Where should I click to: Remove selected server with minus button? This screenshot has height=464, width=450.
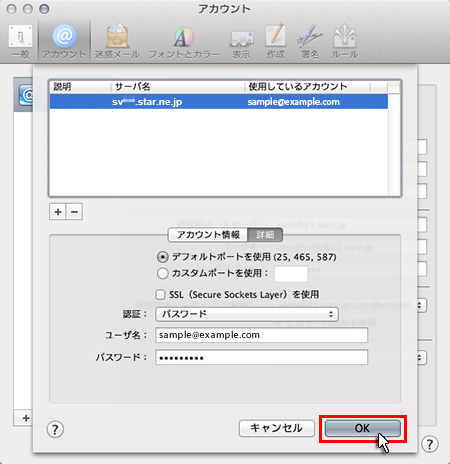coord(75,212)
